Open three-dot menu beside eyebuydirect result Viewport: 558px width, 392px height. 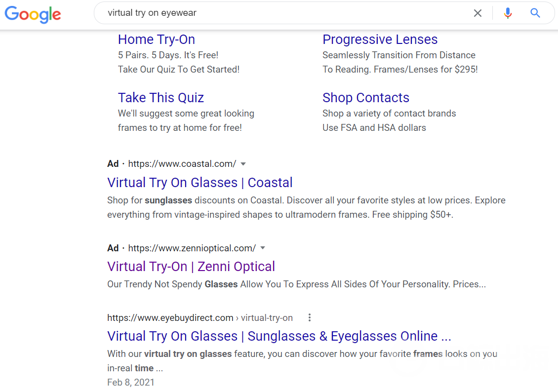pos(310,317)
